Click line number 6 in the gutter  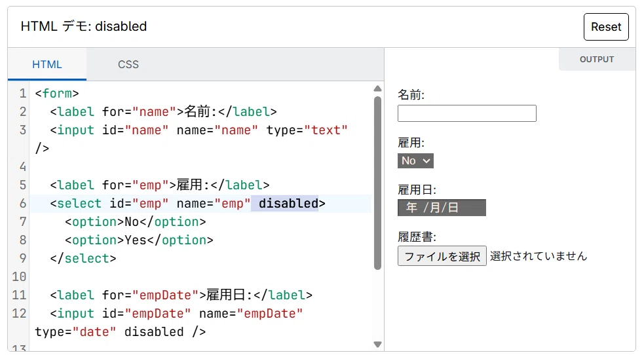click(22, 204)
